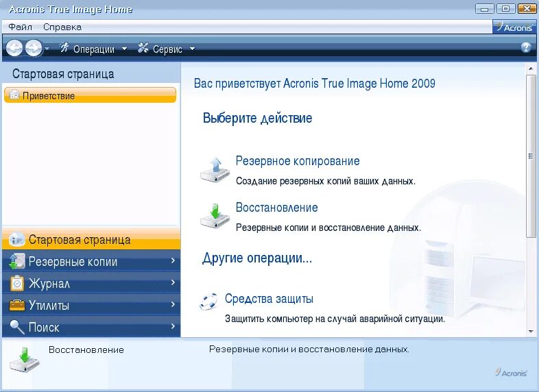539x392 pixels.
Task: Click the Резервные копии arrows icon
Action: (x=17, y=262)
